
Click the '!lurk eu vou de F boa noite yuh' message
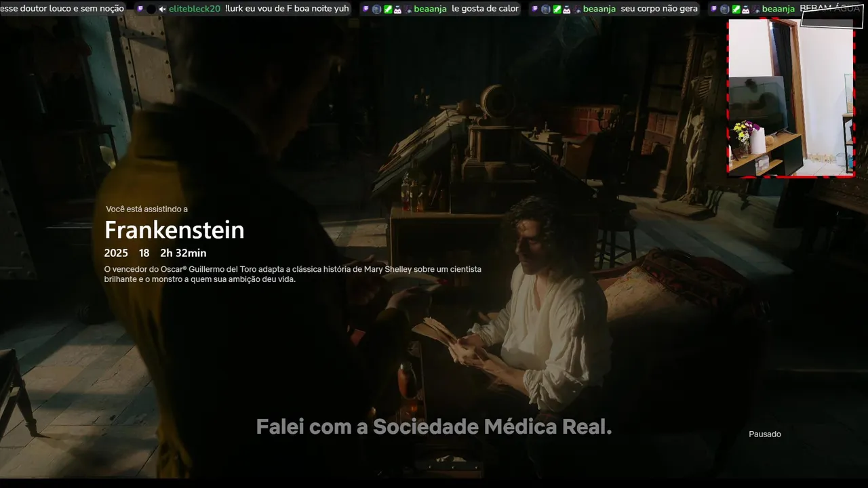coord(288,9)
